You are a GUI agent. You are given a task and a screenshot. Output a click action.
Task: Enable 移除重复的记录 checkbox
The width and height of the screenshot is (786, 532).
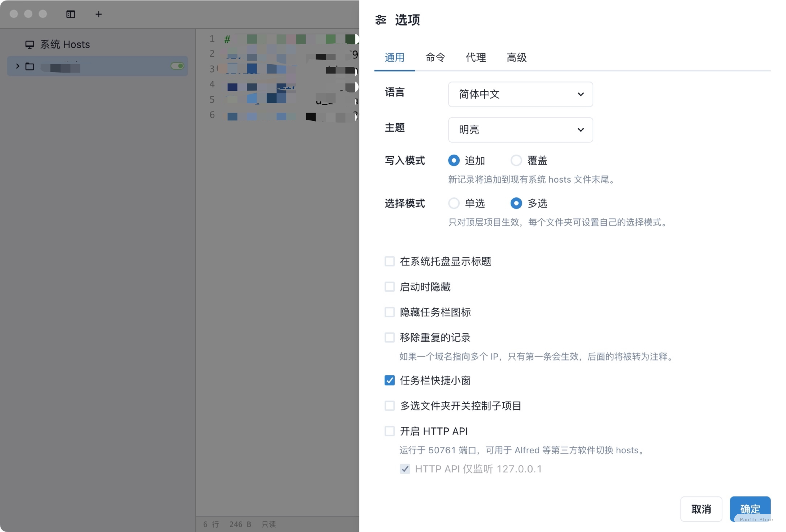tap(390, 337)
